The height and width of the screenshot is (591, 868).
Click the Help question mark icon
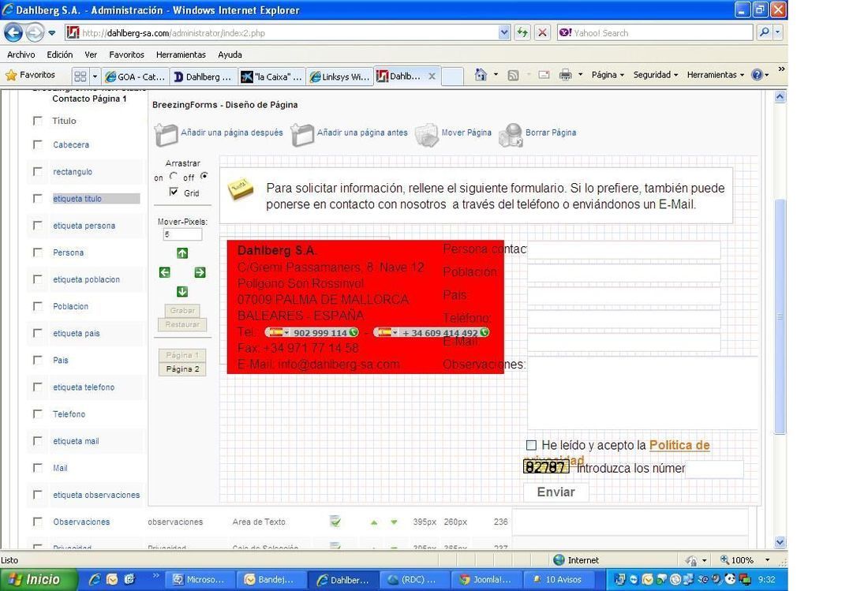tap(757, 75)
